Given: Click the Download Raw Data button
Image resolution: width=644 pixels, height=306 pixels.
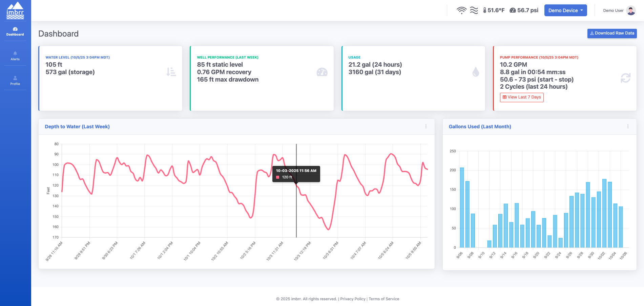Looking at the screenshot, I should coord(612,33).
